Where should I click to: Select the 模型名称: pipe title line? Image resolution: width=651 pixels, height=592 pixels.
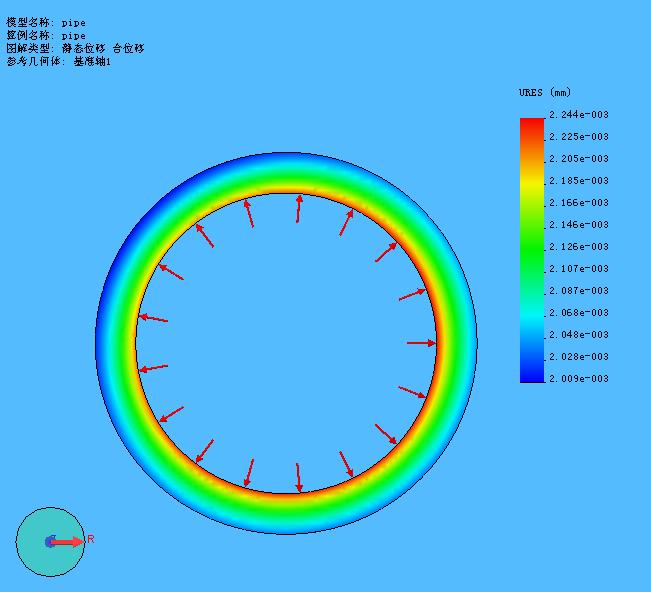click(x=46, y=22)
